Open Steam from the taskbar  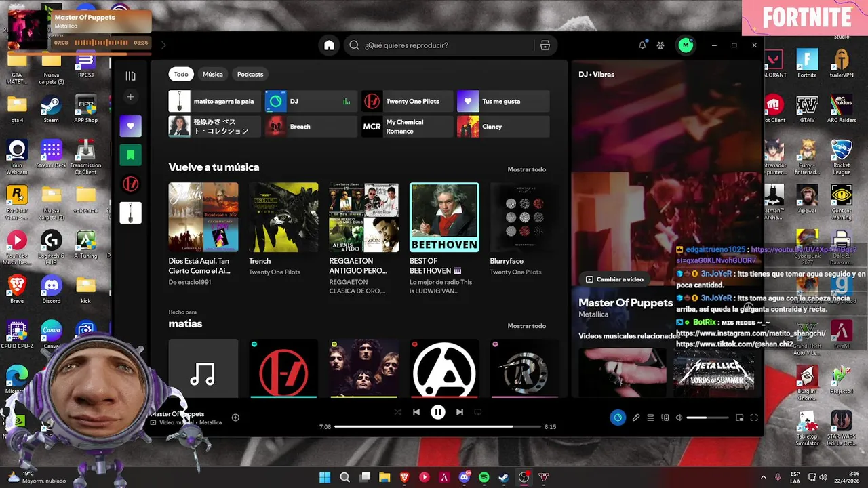tap(504, 477)
